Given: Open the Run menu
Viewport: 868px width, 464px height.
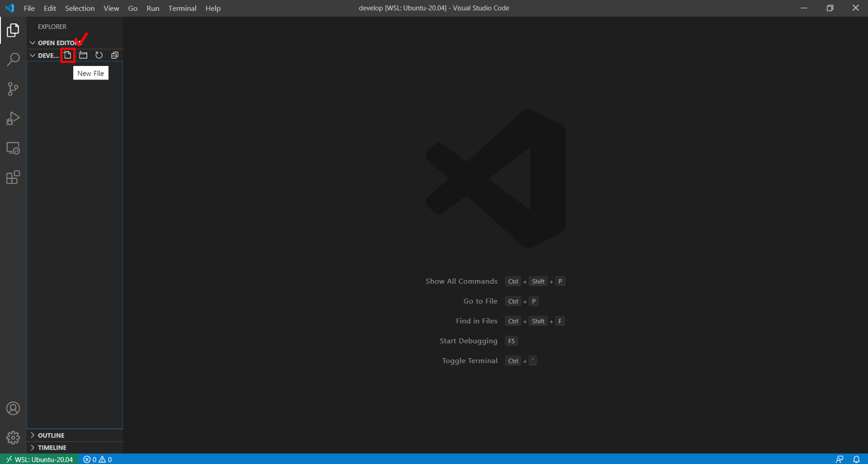Looking at the screenshot, I should [153, 8].
